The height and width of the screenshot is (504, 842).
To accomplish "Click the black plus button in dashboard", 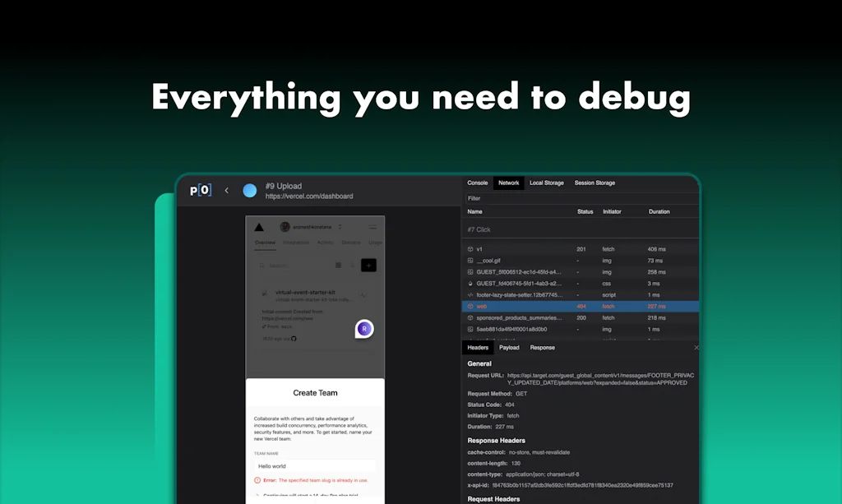I will (368, 266).
